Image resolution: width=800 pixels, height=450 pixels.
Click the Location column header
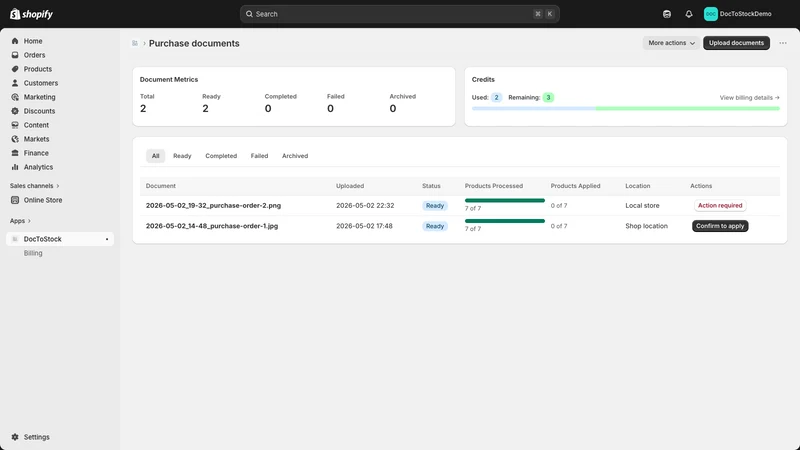(638, 186)
